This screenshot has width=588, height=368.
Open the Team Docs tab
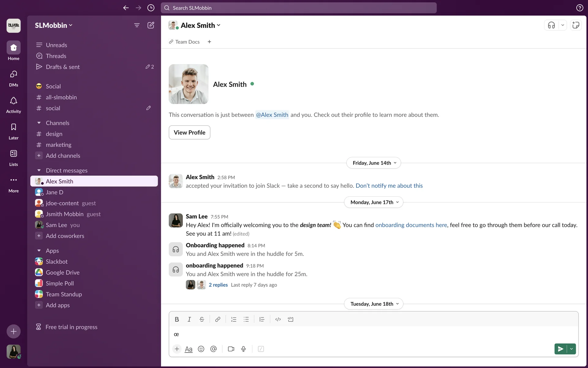pyautogui.click(x=184, y=42)
